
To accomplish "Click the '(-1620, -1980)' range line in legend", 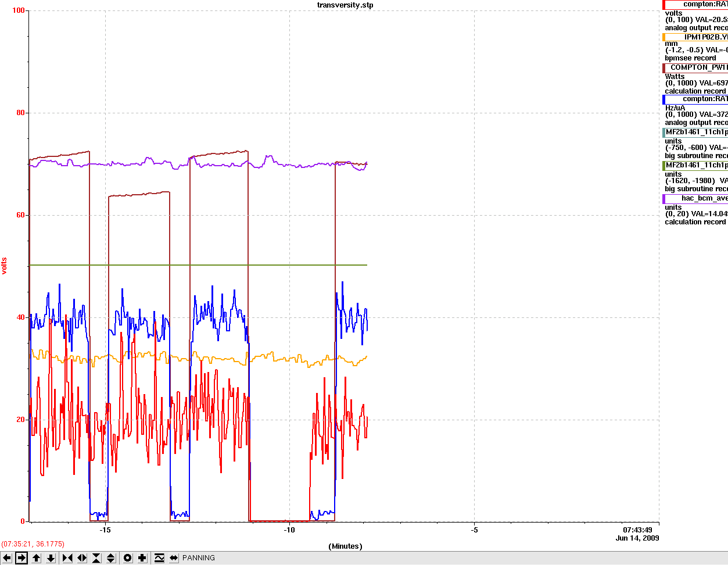I will pos(697,181).
